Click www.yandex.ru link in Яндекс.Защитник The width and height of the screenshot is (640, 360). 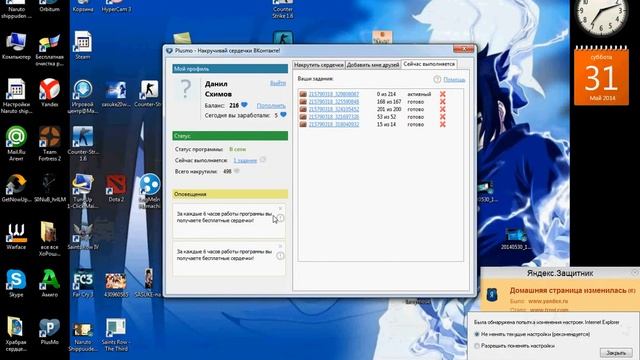[x=548, y=301]
